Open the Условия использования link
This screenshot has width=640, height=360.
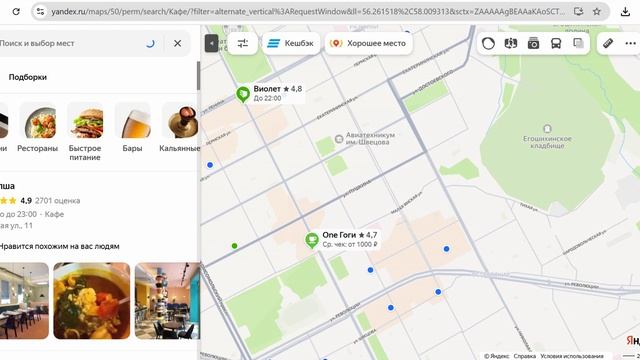(x=572, y=356)
